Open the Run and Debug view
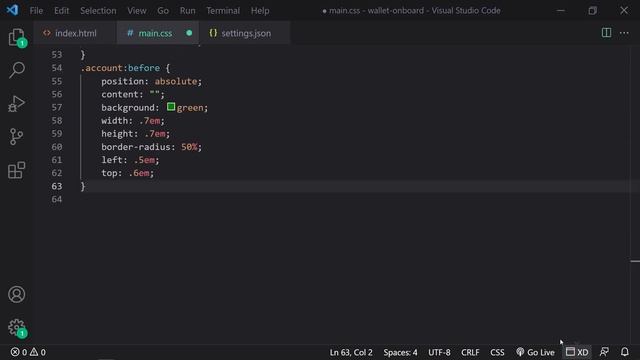 pos(16,103)
